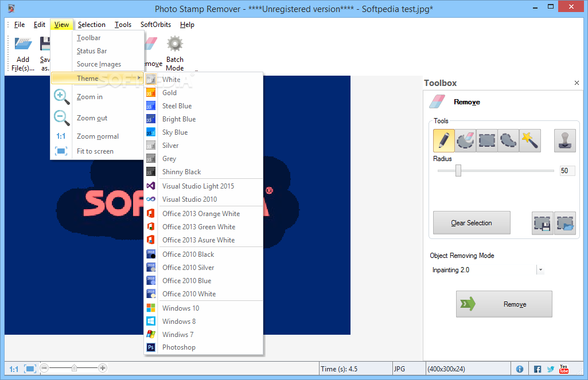Viewport: 588px width, 380px height.
Task: Toggle Status Bar visibility in View menu
Action: (x=98, y=51)
